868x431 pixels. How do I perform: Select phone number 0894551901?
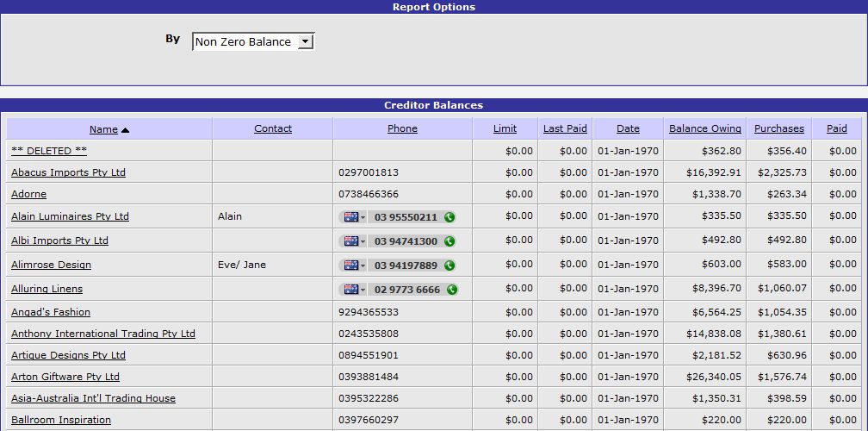pyautogui.click(x=369, y=355)
